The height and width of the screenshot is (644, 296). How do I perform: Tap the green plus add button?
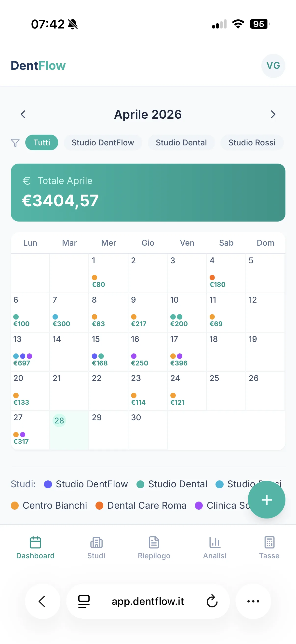coord(267,500)
